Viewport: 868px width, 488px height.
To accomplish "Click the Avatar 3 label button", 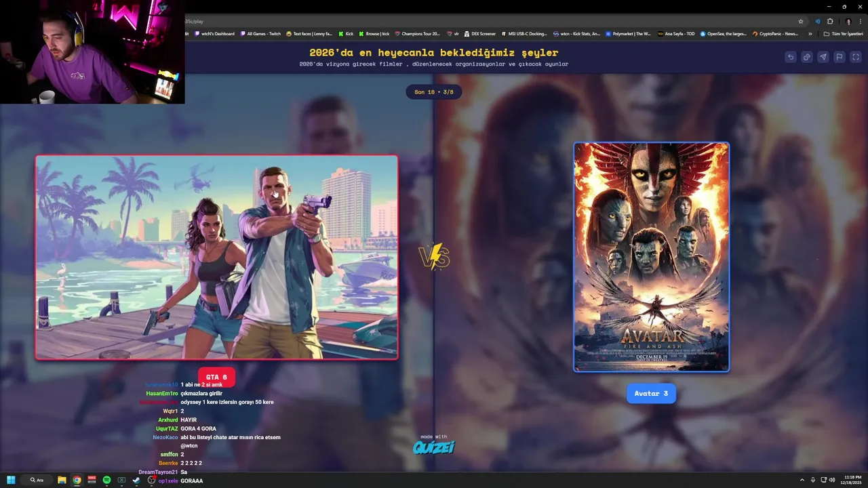I will point(651,393).
